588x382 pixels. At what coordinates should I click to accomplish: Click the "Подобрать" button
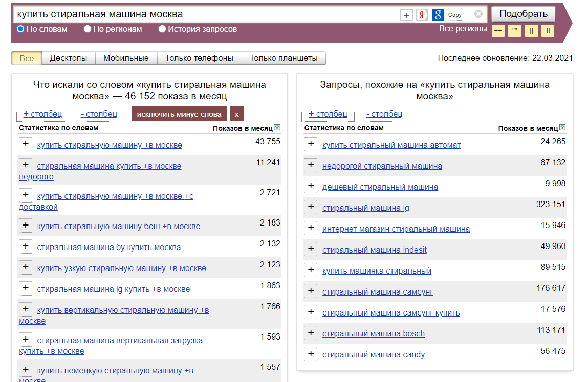click(x=523, y=14)
